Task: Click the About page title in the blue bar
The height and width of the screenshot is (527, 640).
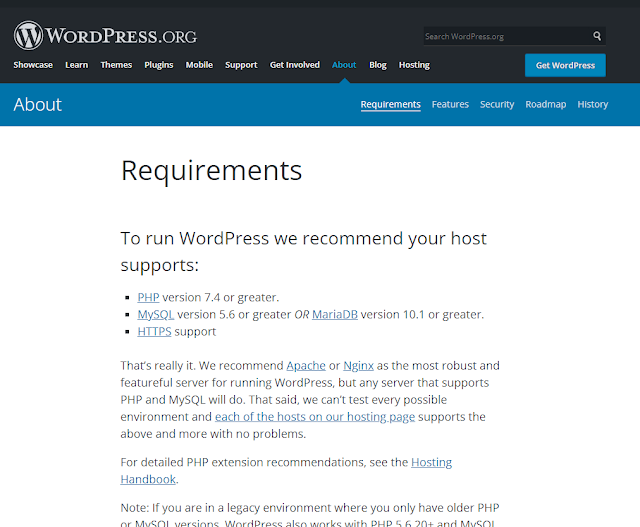Action: [x=38, y=105]
